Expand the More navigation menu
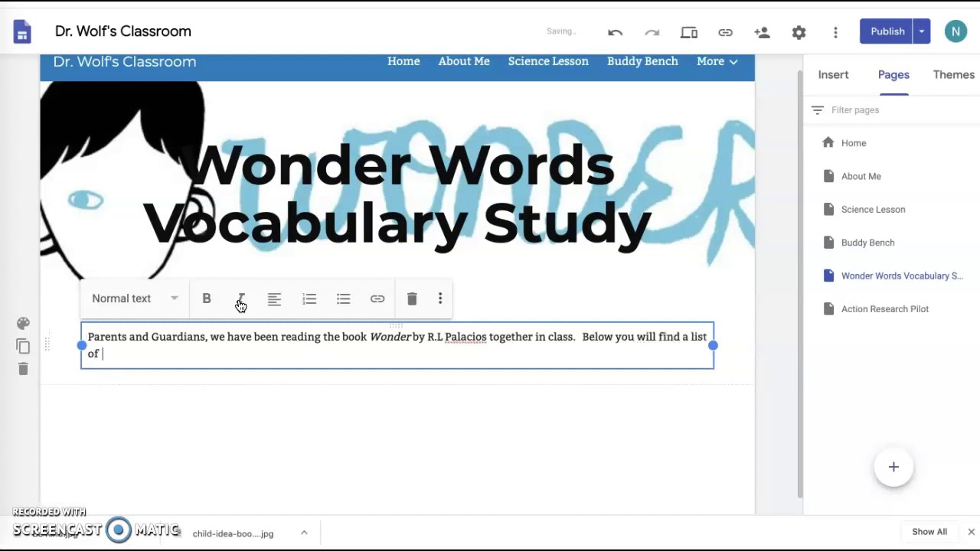Screen dimensions: 980x551 [717, 61]
